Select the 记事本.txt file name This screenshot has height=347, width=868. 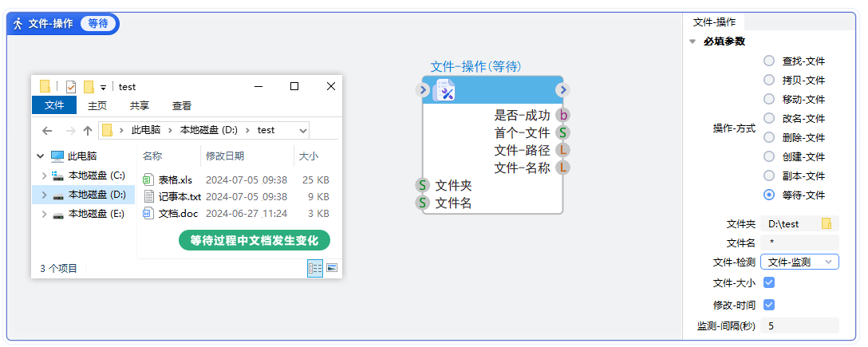180,196
